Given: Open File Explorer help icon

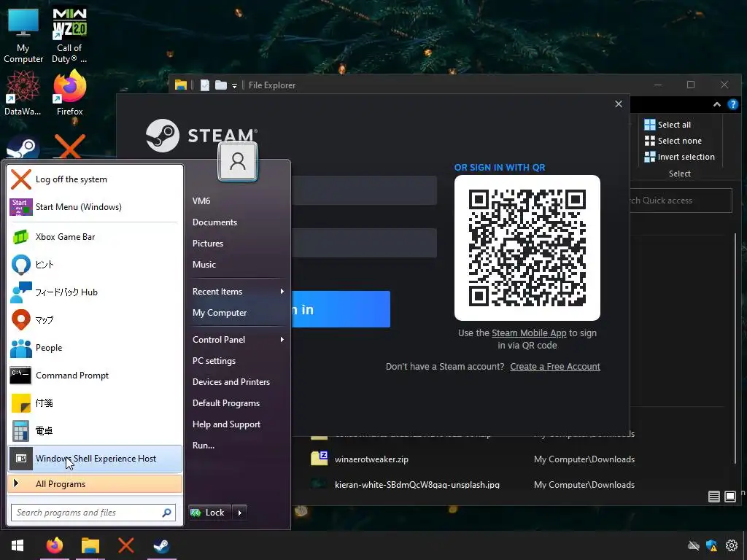Looking at the screenshot, I should (x=733, y=105).
